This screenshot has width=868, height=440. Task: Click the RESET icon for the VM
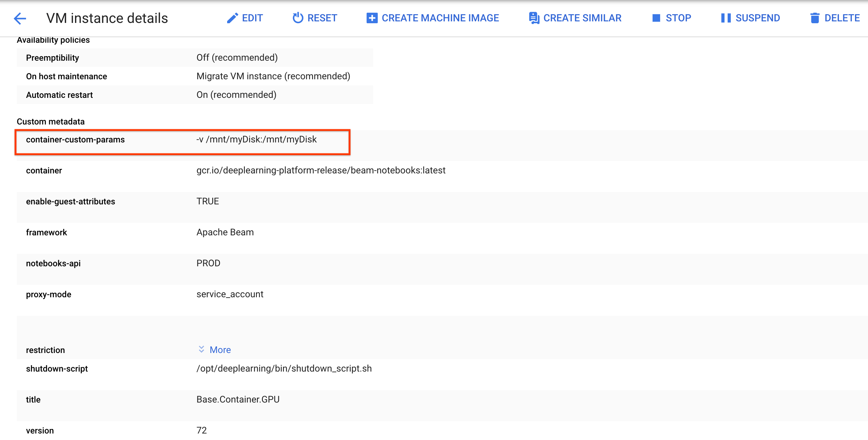[297, 18]
